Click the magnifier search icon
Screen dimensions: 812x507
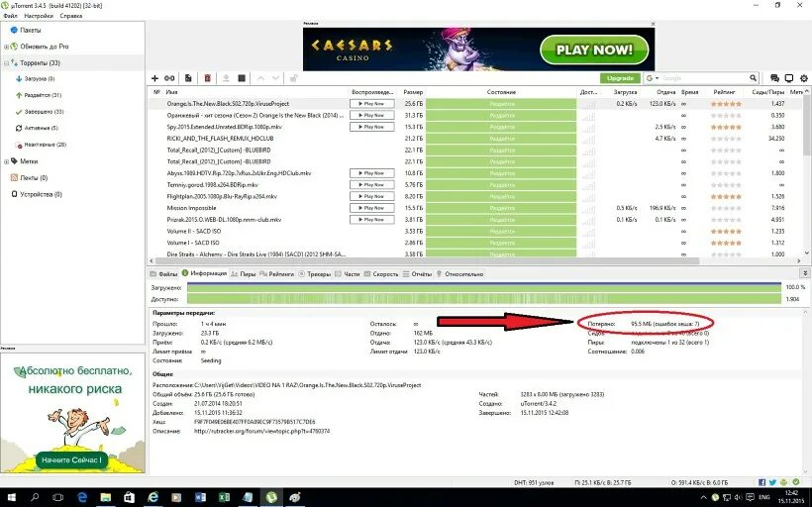pos(753,78)
